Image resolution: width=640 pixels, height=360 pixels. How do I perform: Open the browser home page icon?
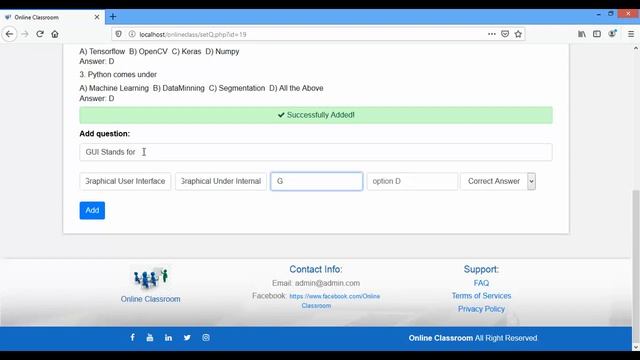[55, 34]
